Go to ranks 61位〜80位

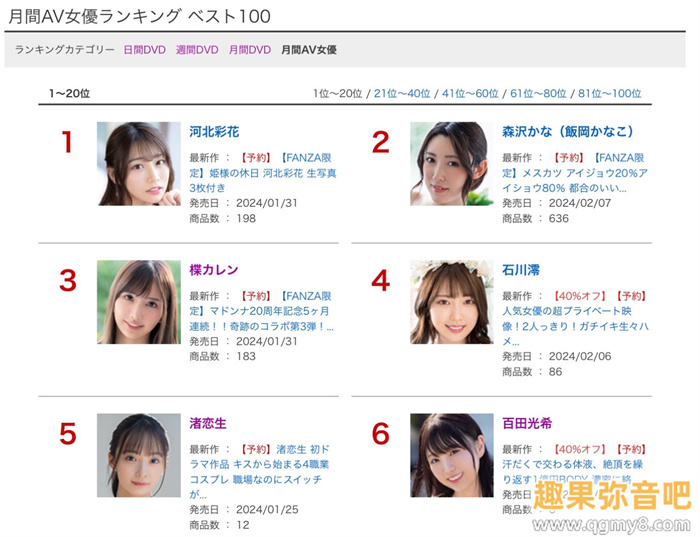(538, 93)
